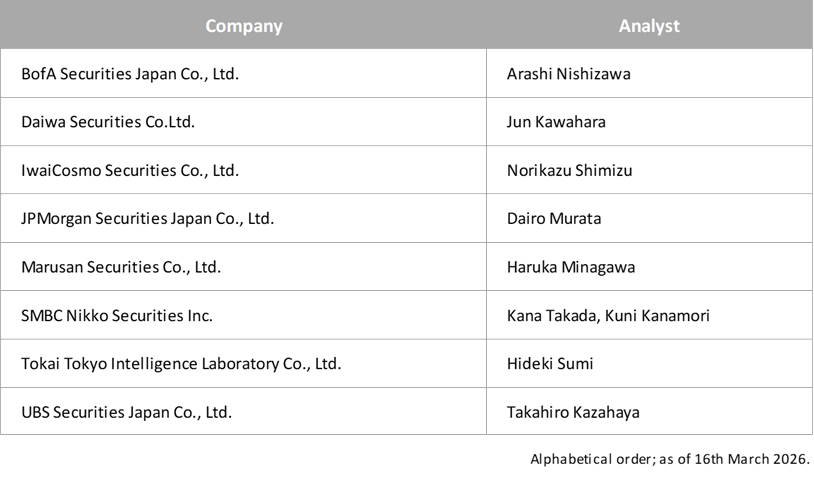This screenshot has width=814, height=483.
Task: Select analyst Jun Kawahara cell
Action: tap(556, 122)
